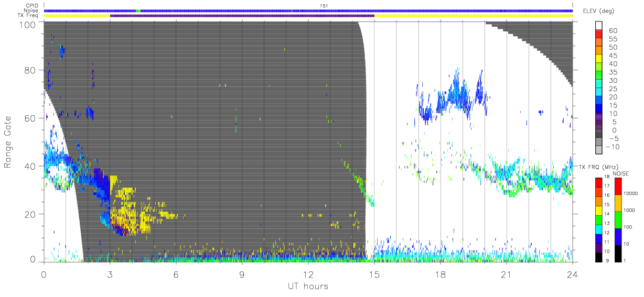This screenshot has width=644, height=297.
Task: Click the 12 tick label on UT axis
Action: click(308, 274)
